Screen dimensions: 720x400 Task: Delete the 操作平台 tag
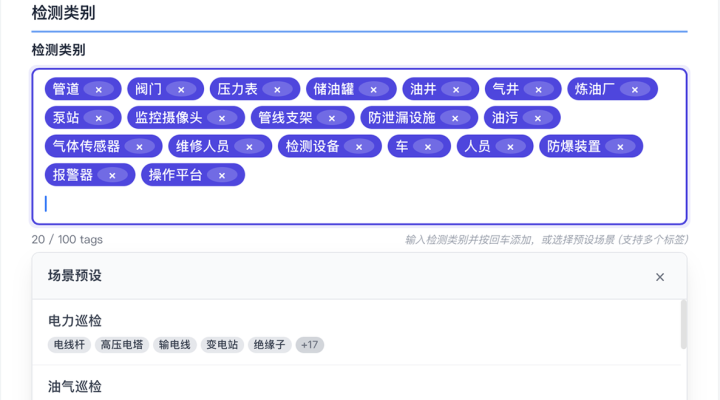222,176
